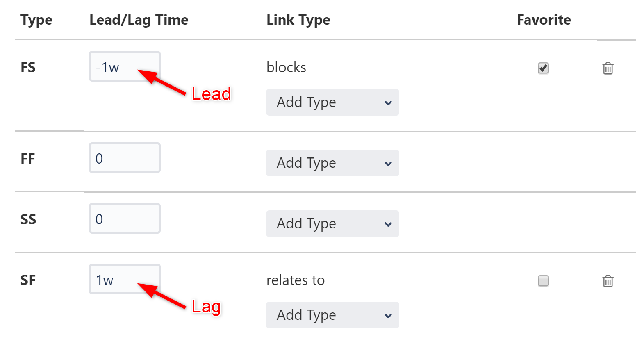Enable the Favorite checkbox for the SF row
Image resolution: width=644 pixels, height=337 pixels.
pyautogui.click(x=543, y=281)
